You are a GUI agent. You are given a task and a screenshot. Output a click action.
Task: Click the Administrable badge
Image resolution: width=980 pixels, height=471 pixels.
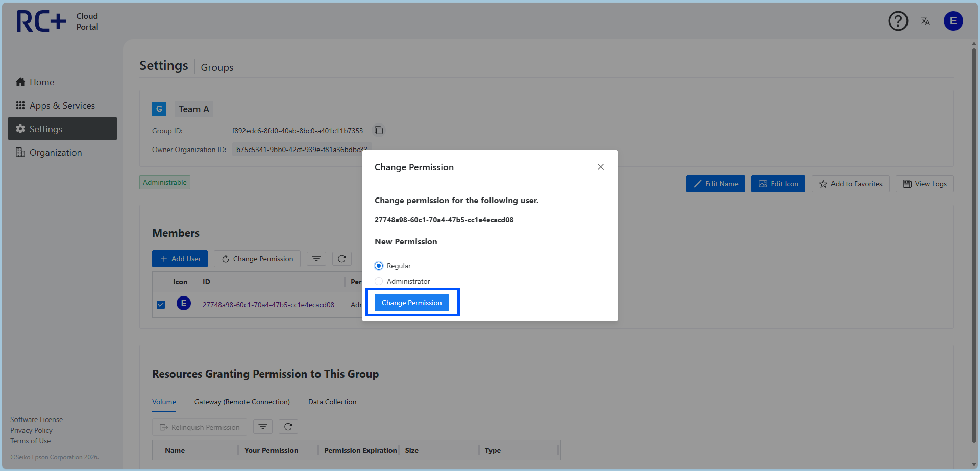coord(165,182)
